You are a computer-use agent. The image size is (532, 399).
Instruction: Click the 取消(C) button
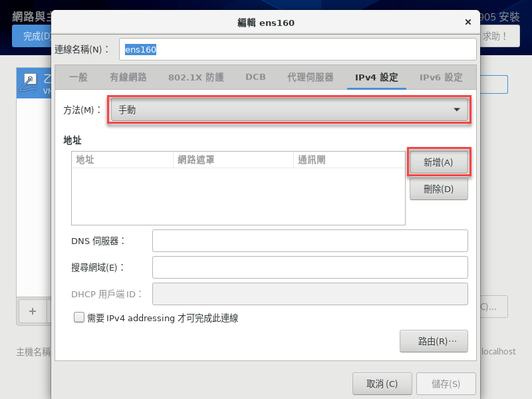(382, 384)
